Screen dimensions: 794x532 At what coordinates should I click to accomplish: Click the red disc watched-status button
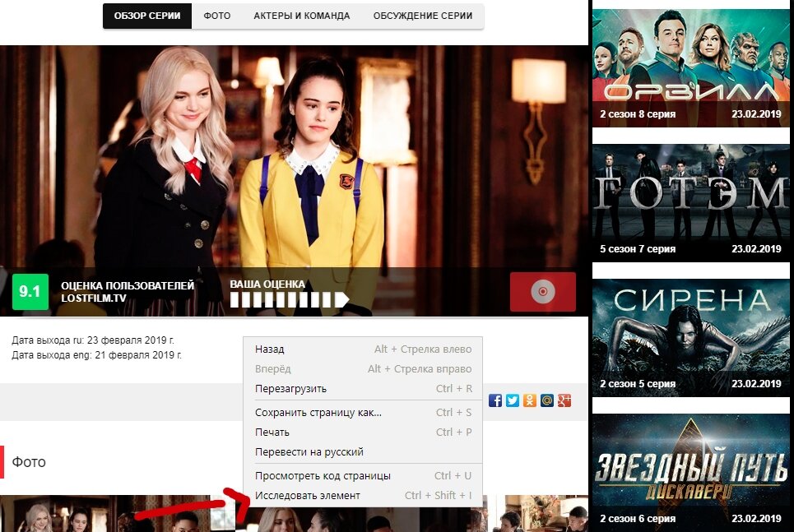[543, 292]
